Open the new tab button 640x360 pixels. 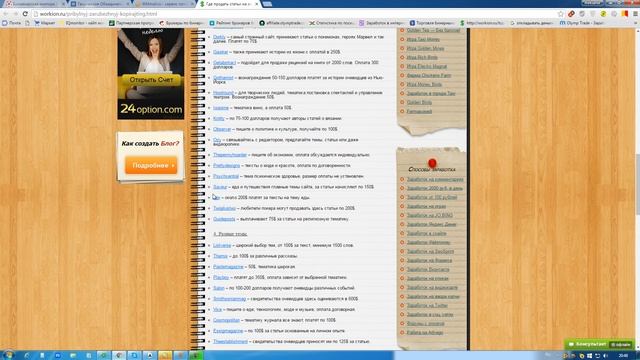pyautogui.click(x=267, y=4)
